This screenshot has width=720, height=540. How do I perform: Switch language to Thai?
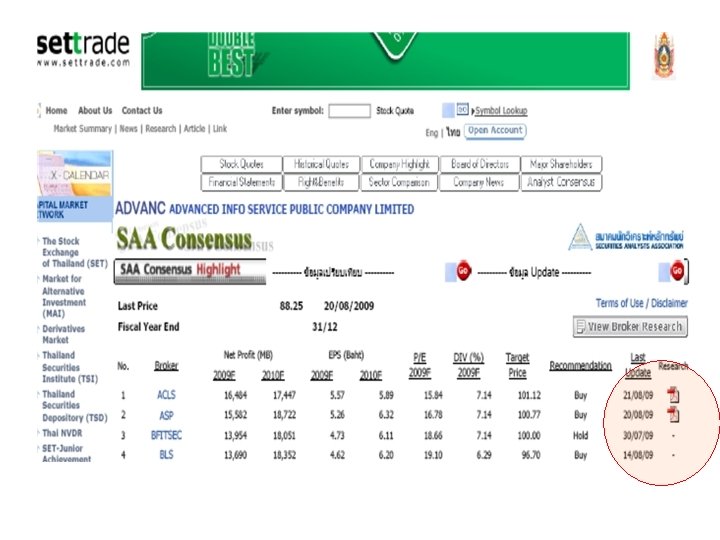tap(453, 132)
